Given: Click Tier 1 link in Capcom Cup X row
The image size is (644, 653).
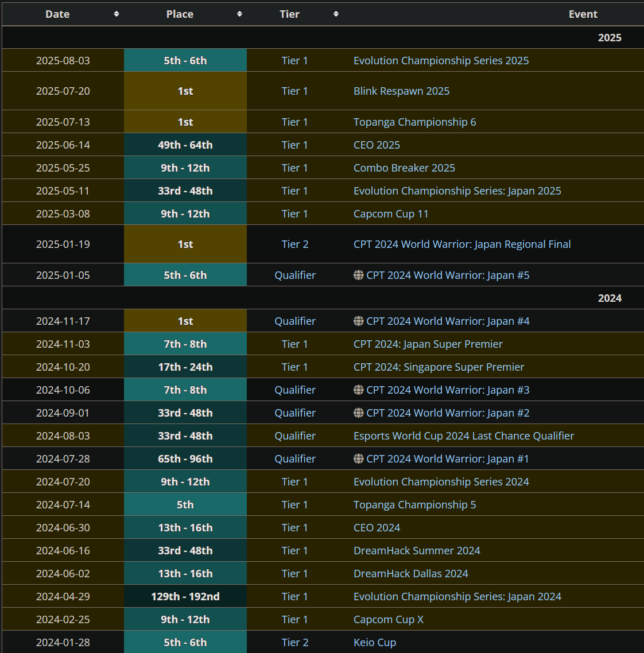Looking at the screenshot, I should 294,619.
